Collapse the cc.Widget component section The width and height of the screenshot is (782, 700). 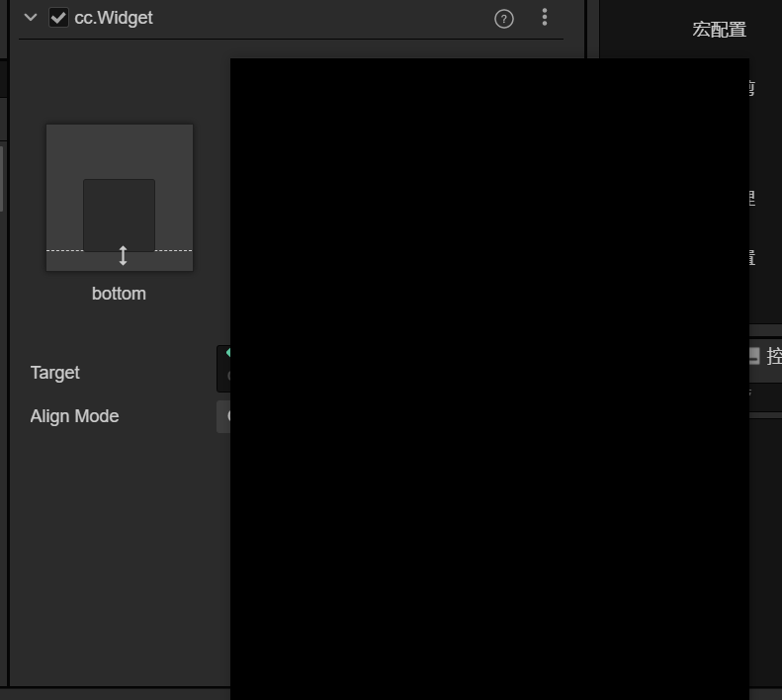coord(31,18)
